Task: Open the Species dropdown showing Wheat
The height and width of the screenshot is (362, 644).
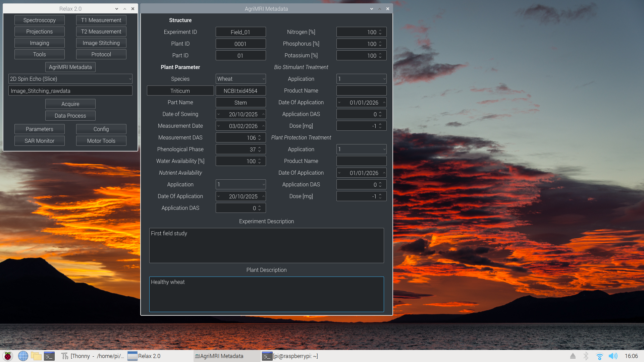Action: click(x=241, y=79)
